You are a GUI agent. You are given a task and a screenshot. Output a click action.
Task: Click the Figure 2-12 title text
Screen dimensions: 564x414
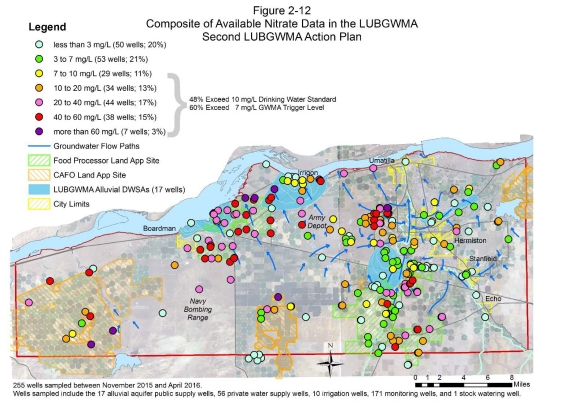[x=282, y=10]
